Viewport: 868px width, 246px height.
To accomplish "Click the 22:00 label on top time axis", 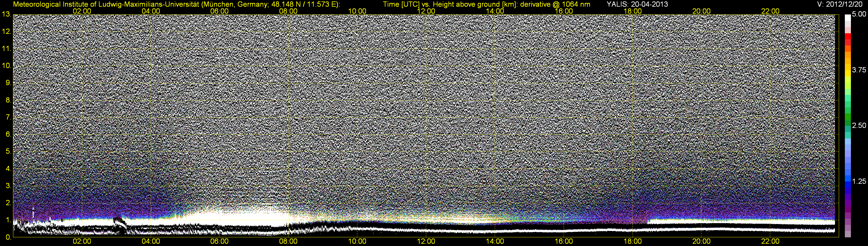I will tap(770, 11).
